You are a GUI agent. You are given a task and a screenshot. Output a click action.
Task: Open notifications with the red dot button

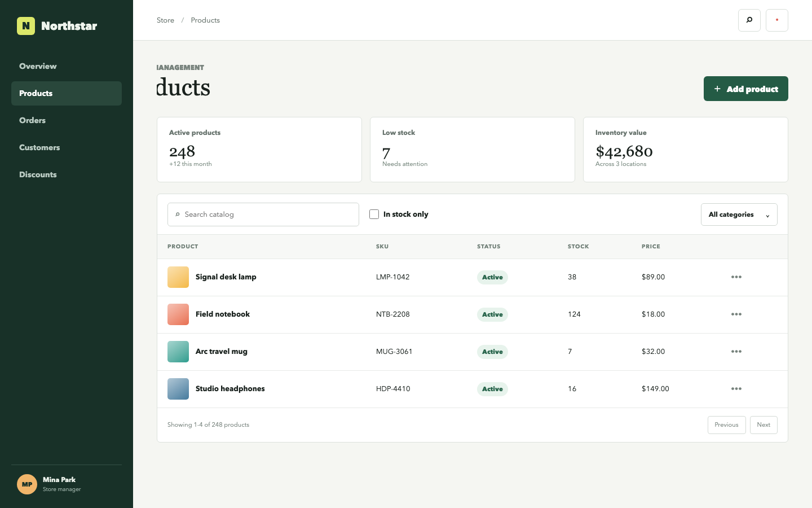[x=777, y=20]
